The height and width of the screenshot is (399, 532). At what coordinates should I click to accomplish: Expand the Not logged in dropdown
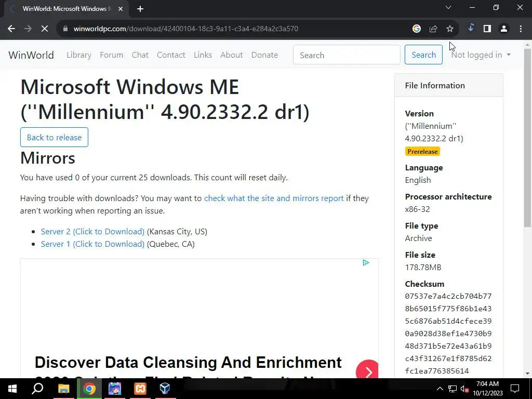pyautogui.click(x=481, y=55)
